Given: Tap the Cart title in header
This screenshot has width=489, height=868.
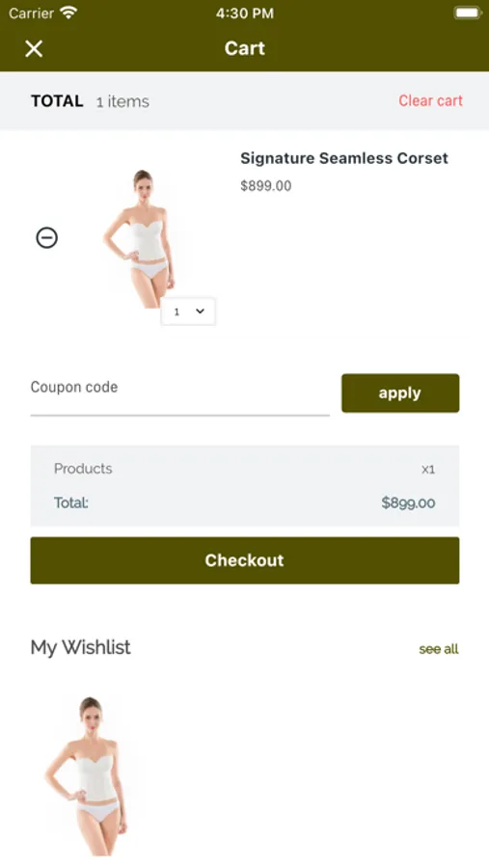Looking at the screenshot, I should [x=245, y=48].
